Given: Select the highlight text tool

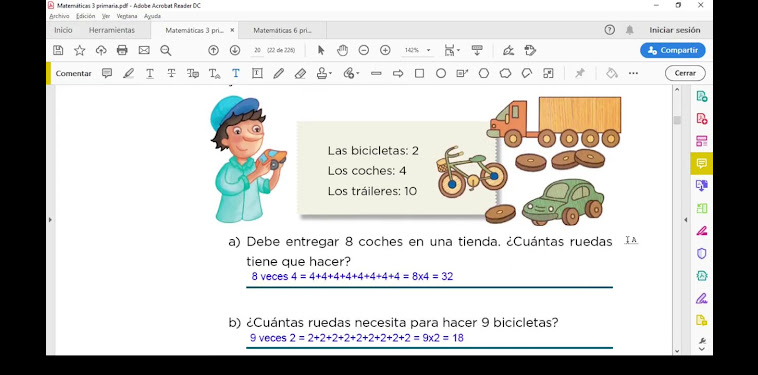Looking at the screenshot, I should [x=128, y=73].
